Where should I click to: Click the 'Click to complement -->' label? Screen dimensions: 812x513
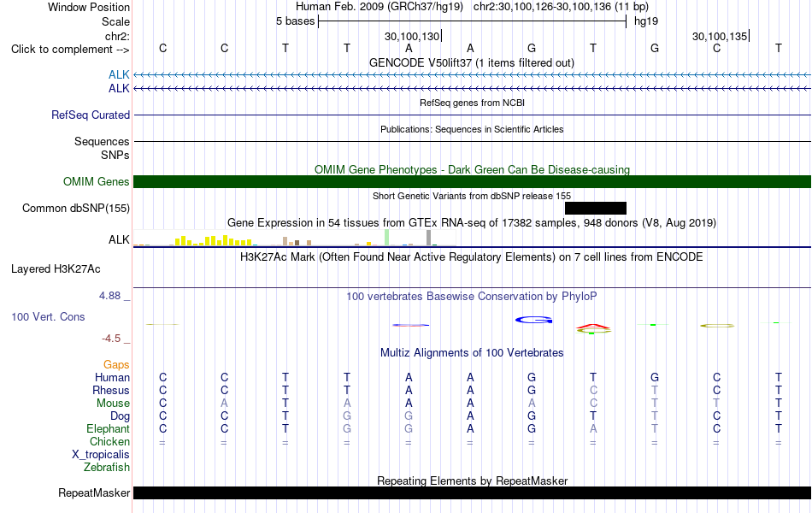click(70, 50)
